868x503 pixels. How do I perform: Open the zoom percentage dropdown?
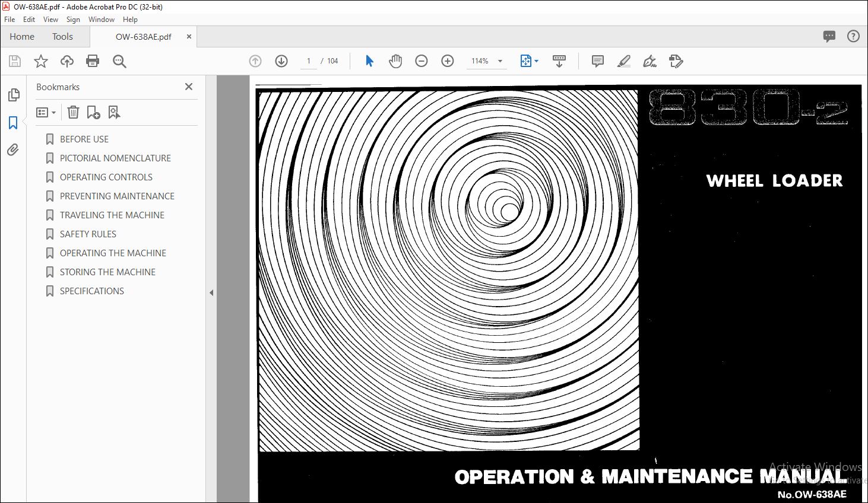click(x=500, y=61)
